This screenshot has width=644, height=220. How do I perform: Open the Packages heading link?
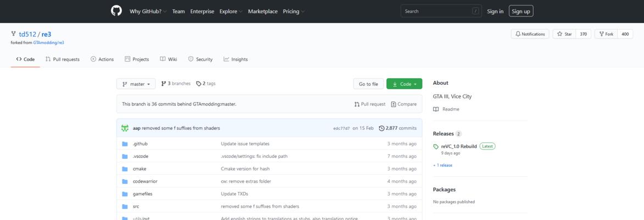[x=445, y=190]
